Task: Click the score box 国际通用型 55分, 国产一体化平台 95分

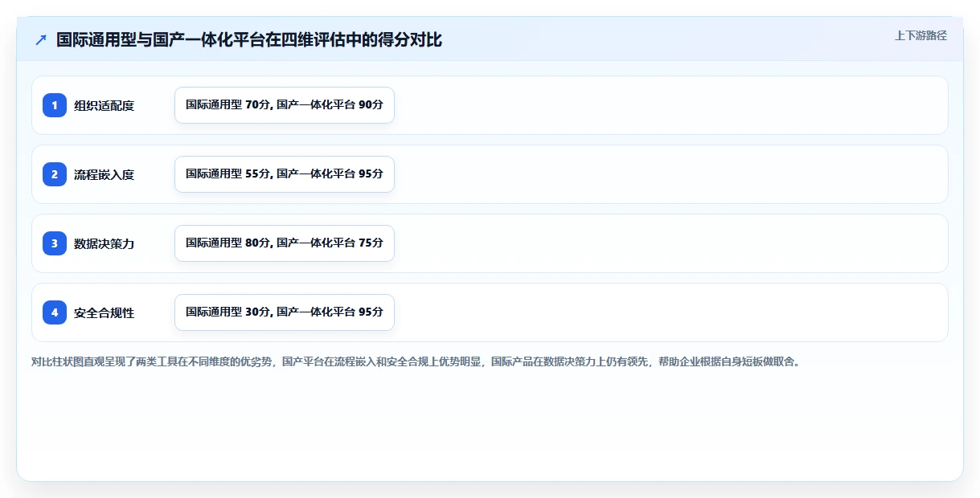Action: click(285, 174)
